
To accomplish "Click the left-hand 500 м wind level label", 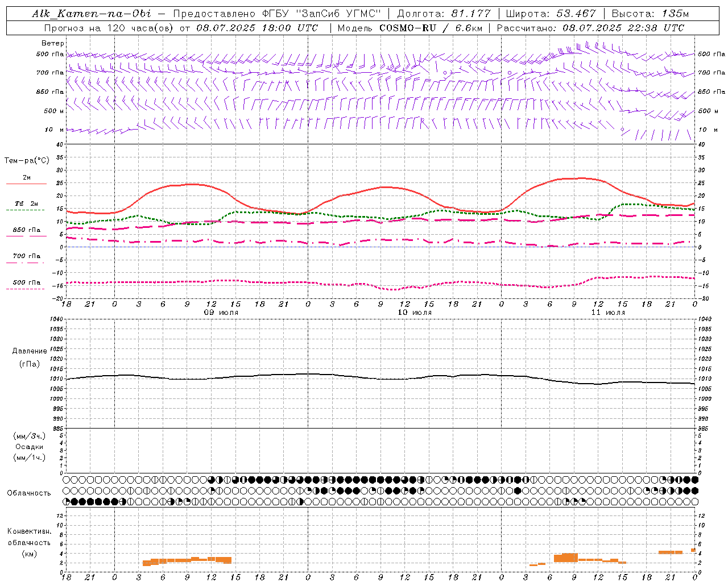I will pos(54,111).
